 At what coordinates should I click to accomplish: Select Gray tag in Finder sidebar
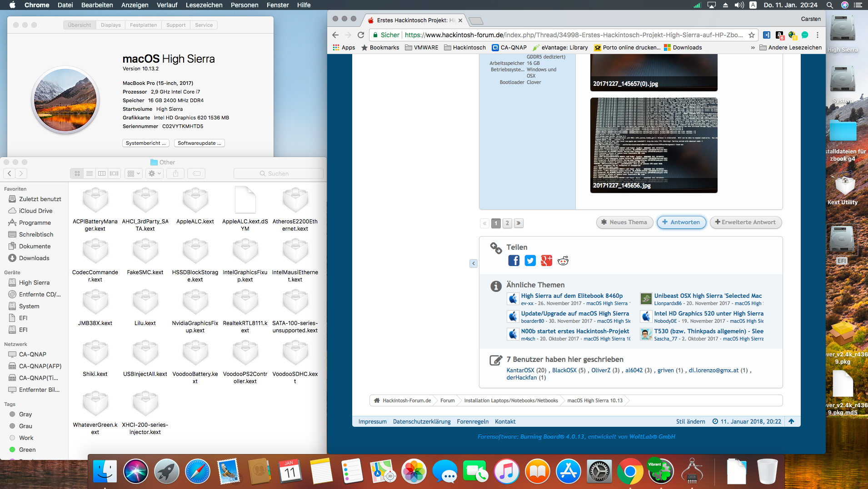(x=25, y=414)
